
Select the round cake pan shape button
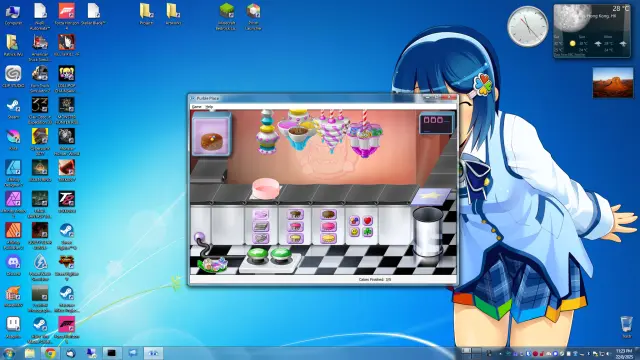260,215
